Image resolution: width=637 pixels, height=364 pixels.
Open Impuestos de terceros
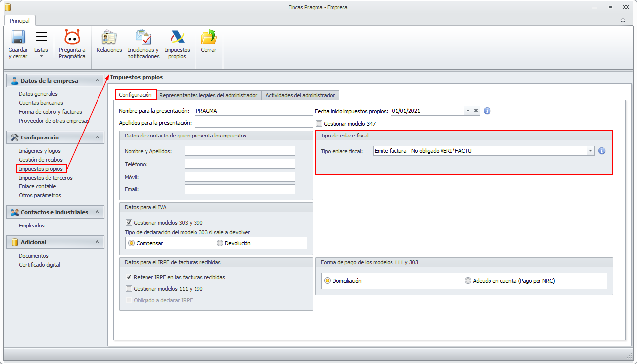[46, 178]
